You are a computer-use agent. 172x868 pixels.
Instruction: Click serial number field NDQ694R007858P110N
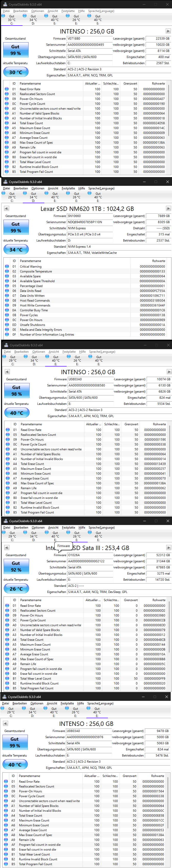pos(89,222)
